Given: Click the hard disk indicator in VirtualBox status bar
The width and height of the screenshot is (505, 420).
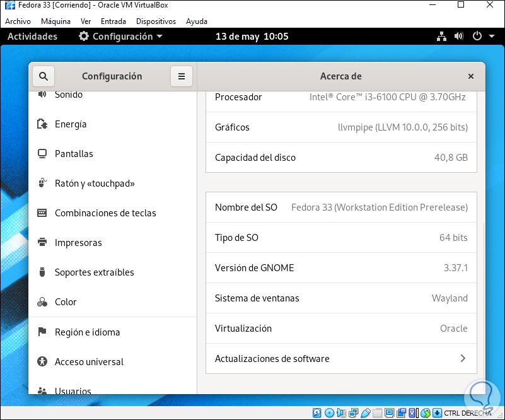Looking at the screenshot, I should (x=317, y=412).
